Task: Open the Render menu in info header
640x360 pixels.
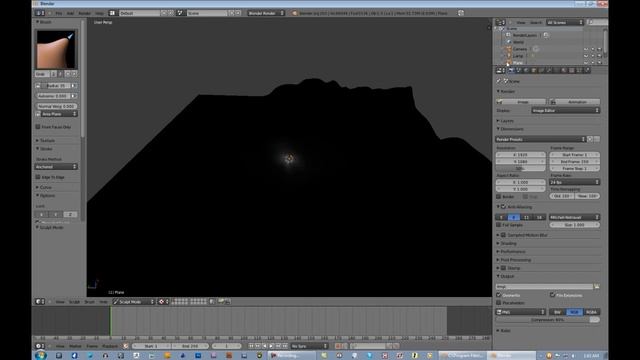Action: [x=84, y=13]
